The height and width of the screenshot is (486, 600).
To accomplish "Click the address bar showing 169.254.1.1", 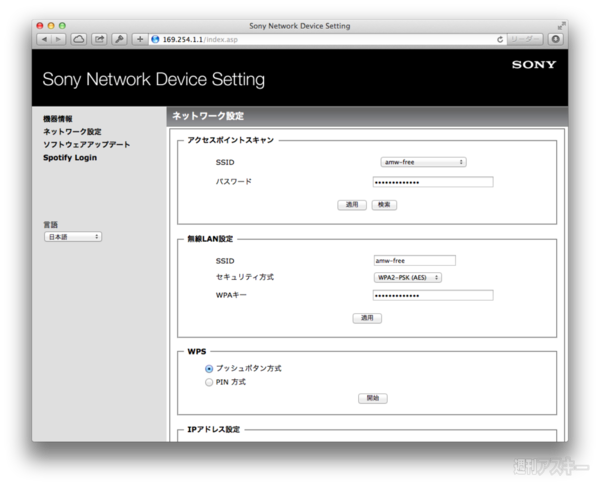I will coord(320,39).
